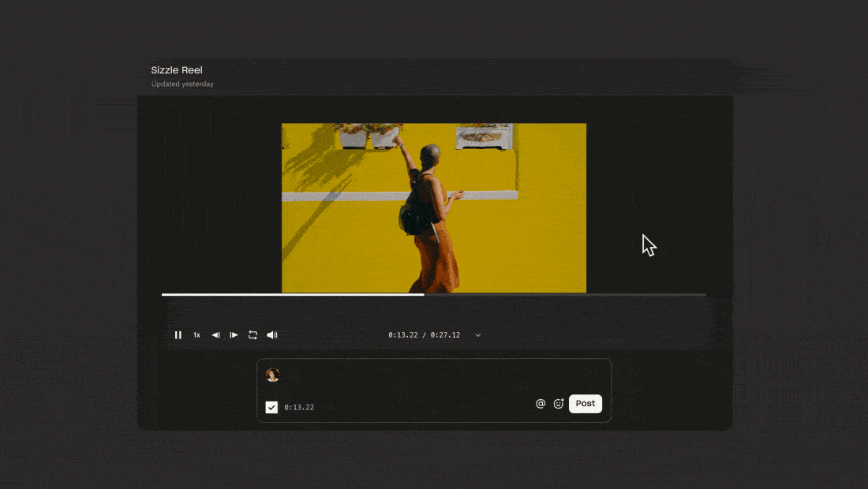This screenshot has height=489, width=868.
Task: Seek on the video progress bar
Action: (x=433, y=295)
